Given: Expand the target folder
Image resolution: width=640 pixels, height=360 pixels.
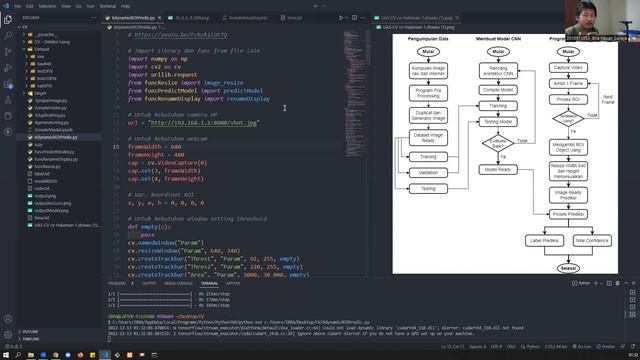Looking at the screenshot, I should tap(40, 93).
